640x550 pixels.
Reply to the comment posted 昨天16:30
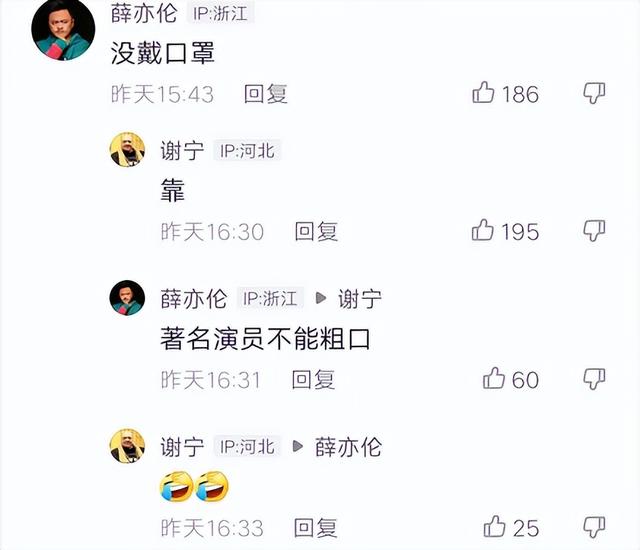tap(316, 231)
